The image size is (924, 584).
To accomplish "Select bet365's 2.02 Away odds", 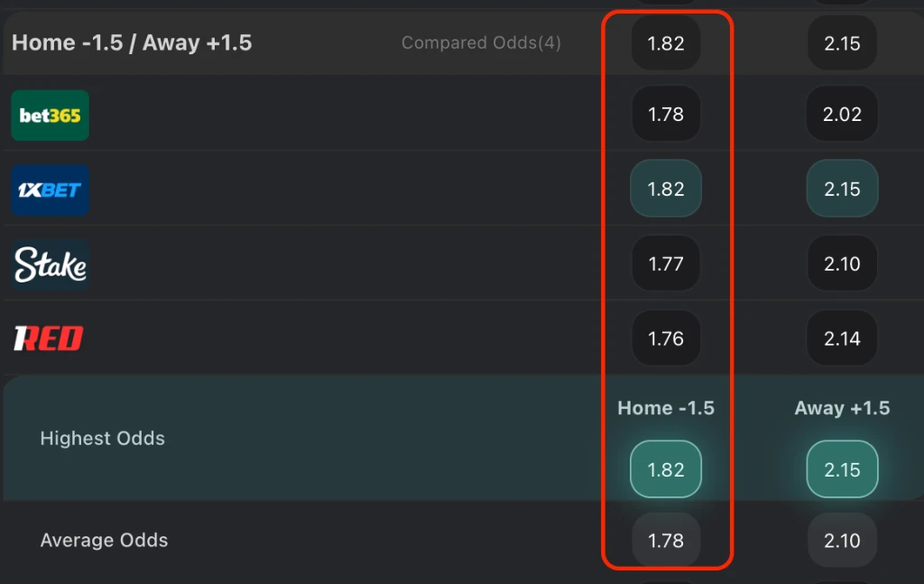I will (x=841, y=115).
